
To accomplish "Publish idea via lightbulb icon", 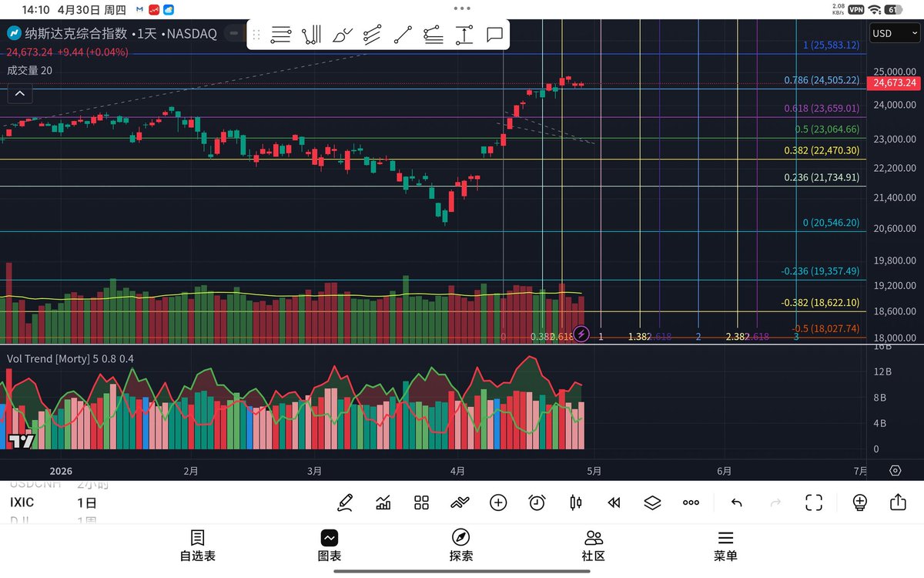I will coord(860,502).
